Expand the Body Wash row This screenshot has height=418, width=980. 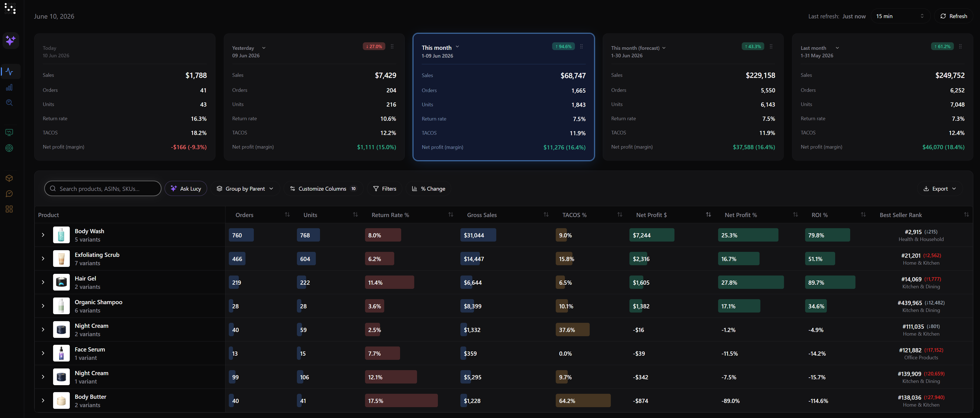click(43, 235)
